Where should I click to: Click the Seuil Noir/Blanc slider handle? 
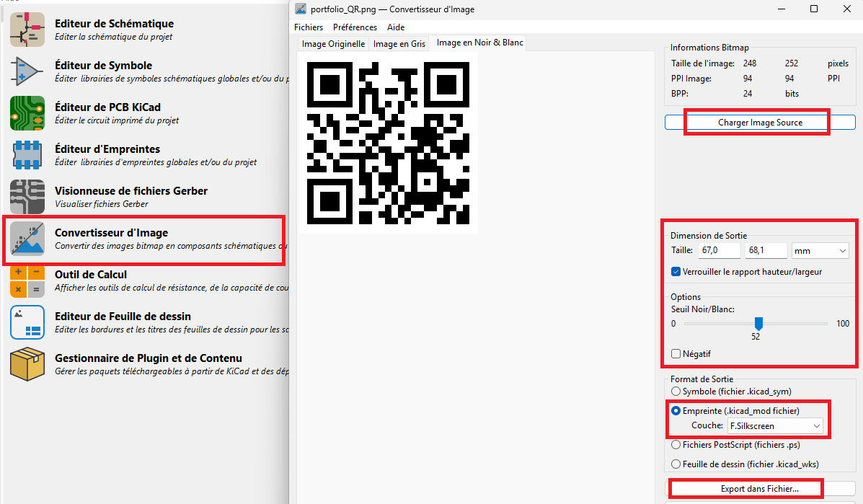758,324
